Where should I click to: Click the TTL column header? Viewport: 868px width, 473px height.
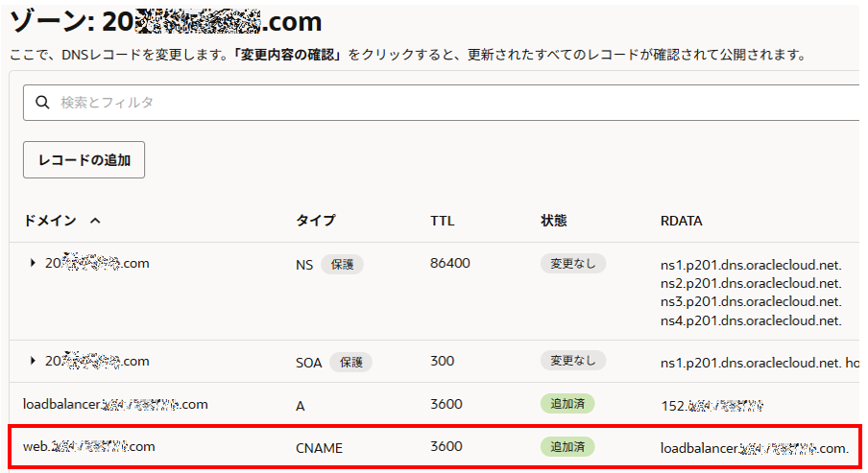442,221
